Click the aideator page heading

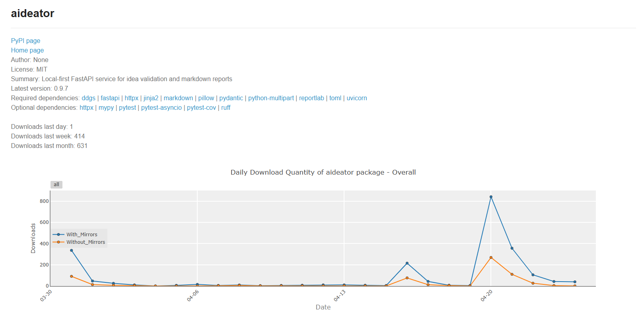coord(33,14)
